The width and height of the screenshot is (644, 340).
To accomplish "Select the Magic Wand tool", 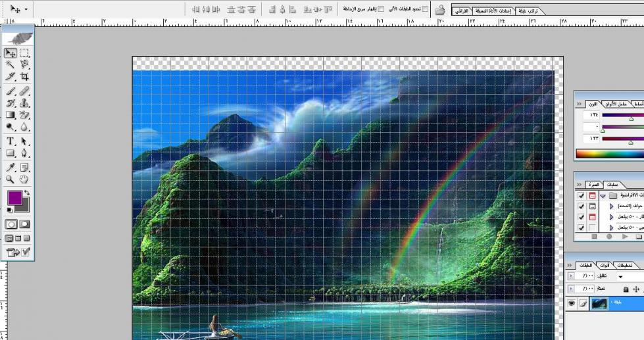I will click(11, 64).
